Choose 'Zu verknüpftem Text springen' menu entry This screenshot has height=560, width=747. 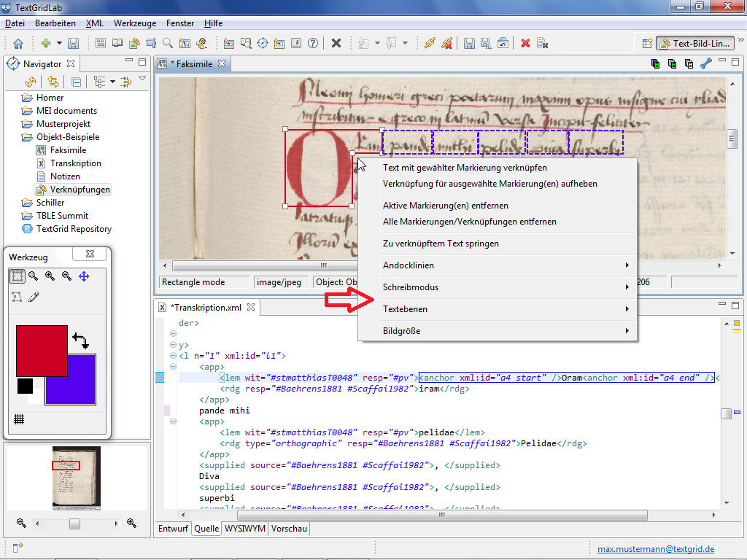coord(441,244)
